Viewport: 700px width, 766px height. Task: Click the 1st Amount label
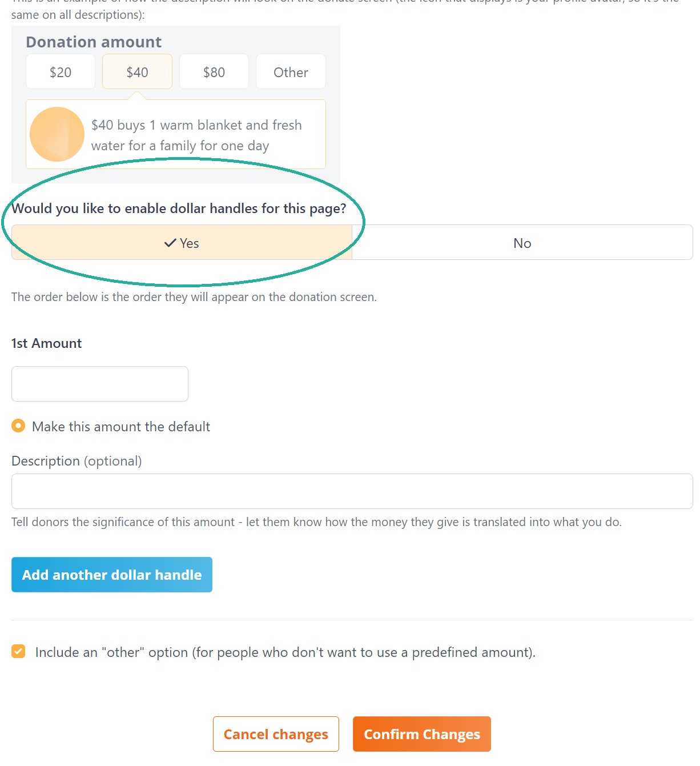tap(47, 343)
